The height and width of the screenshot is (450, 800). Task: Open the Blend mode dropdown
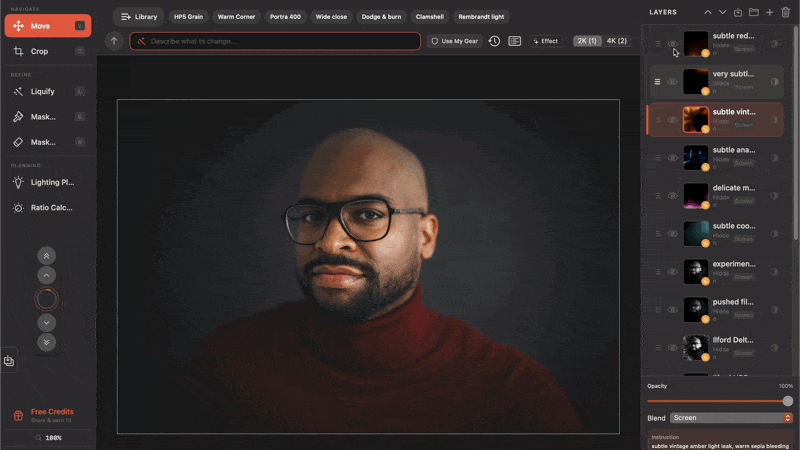pos(731,417)
